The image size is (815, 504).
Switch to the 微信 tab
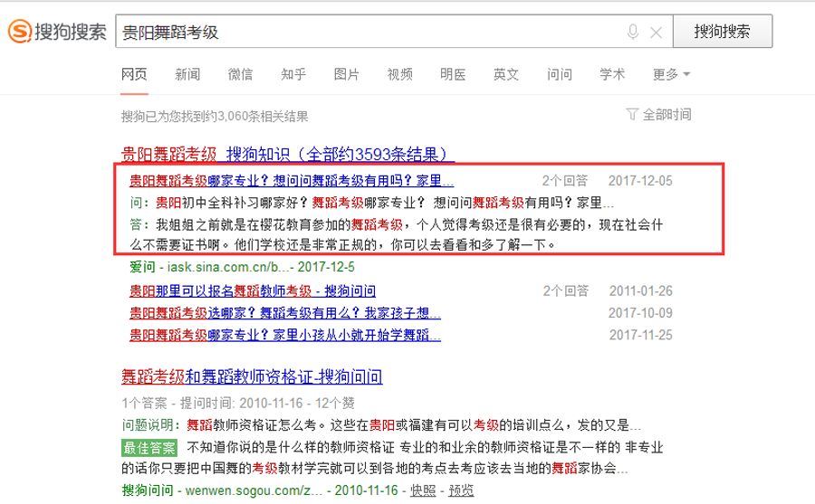pos(241,74)
